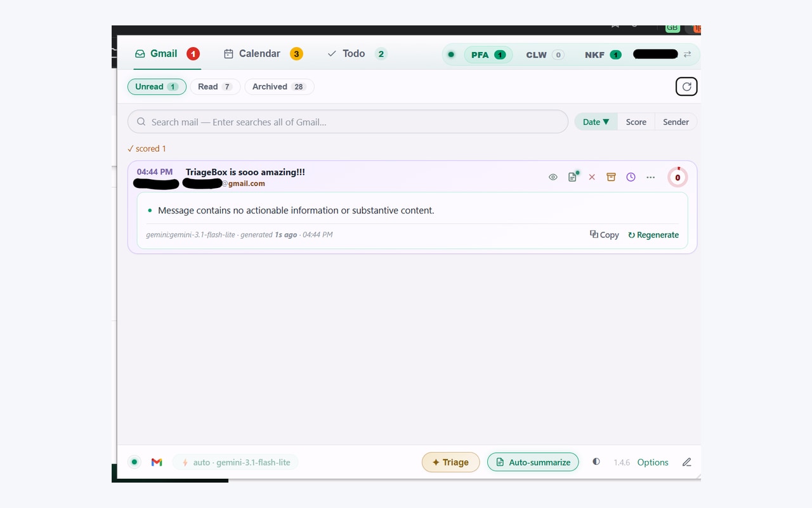This screenshot has width=812, height=508.
Task: Switch to the Calendar tab
Action: tap(263, 54)
